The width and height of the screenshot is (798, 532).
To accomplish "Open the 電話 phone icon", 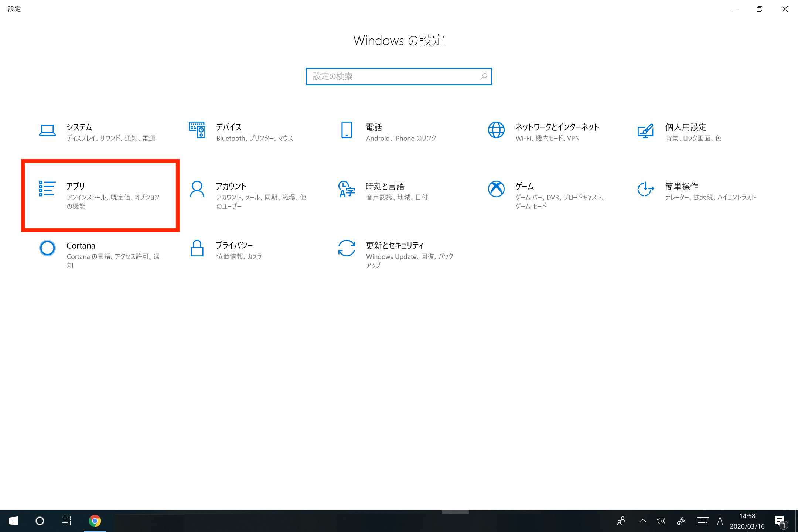I will [x=347, y=130].
